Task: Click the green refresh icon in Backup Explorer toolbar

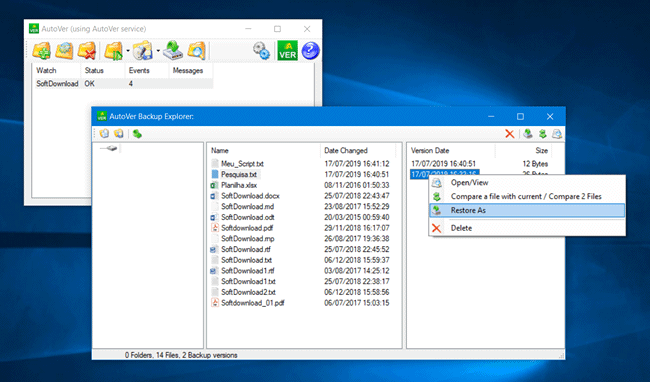Action: point(137,133)
